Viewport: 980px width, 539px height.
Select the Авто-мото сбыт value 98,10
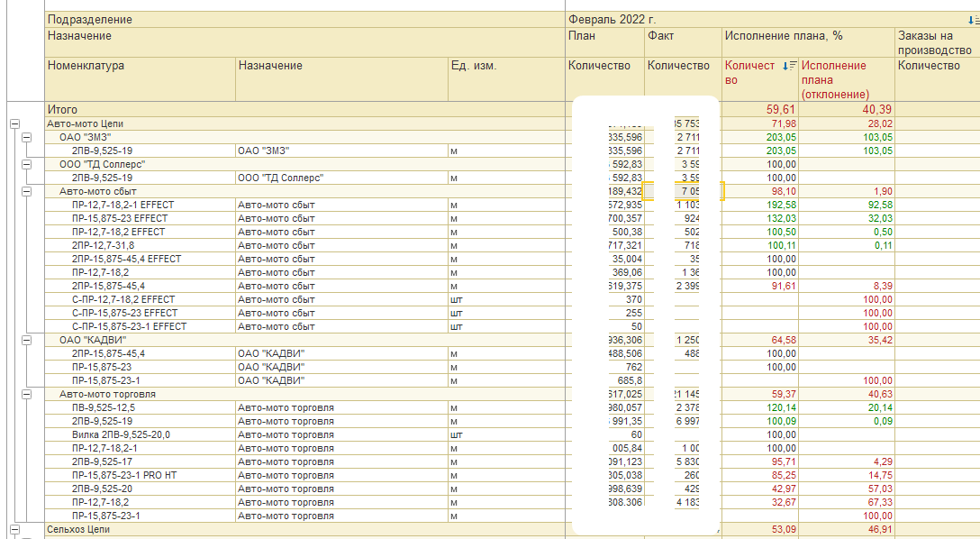tap(784, 191)
